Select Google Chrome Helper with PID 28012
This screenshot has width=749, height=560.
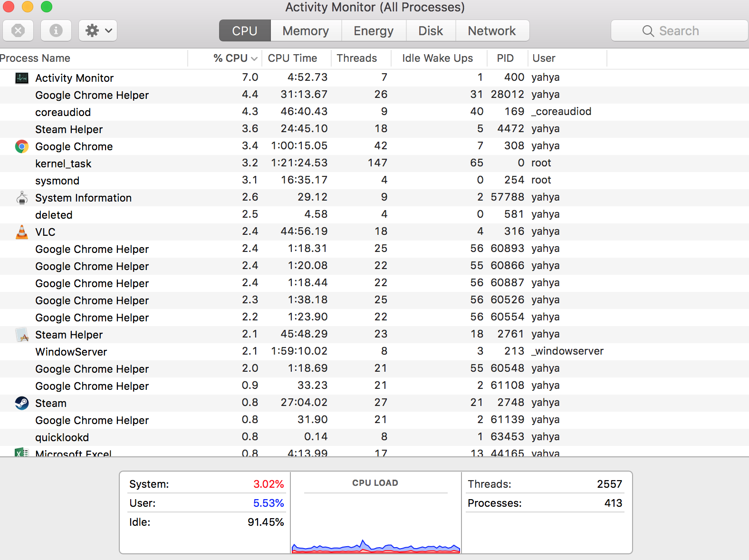coord(374,95)
